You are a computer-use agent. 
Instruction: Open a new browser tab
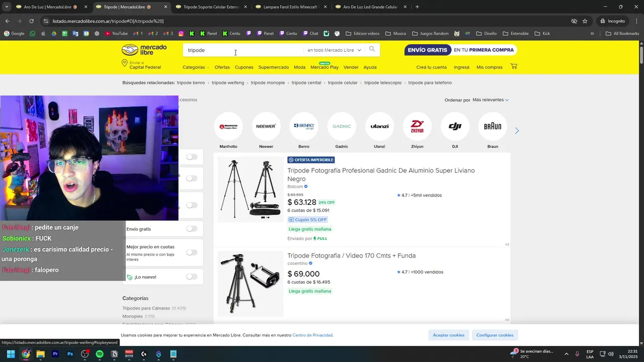pos(417,7)
